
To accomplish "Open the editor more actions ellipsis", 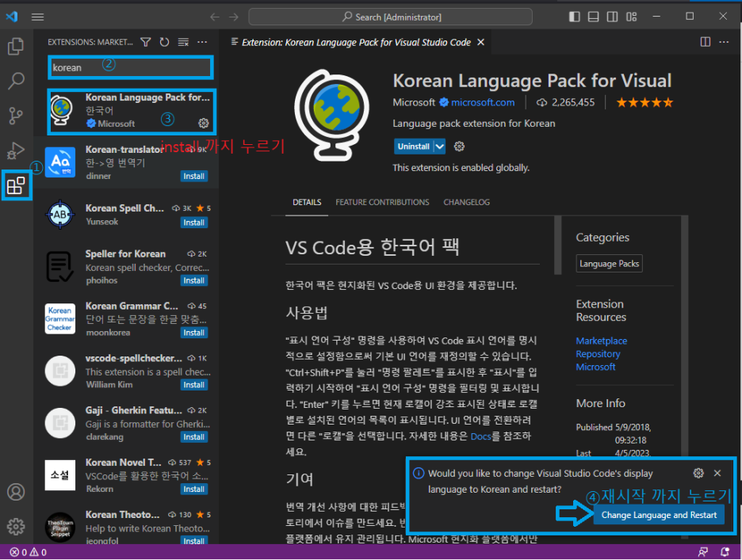I will (x=724, y=42).
